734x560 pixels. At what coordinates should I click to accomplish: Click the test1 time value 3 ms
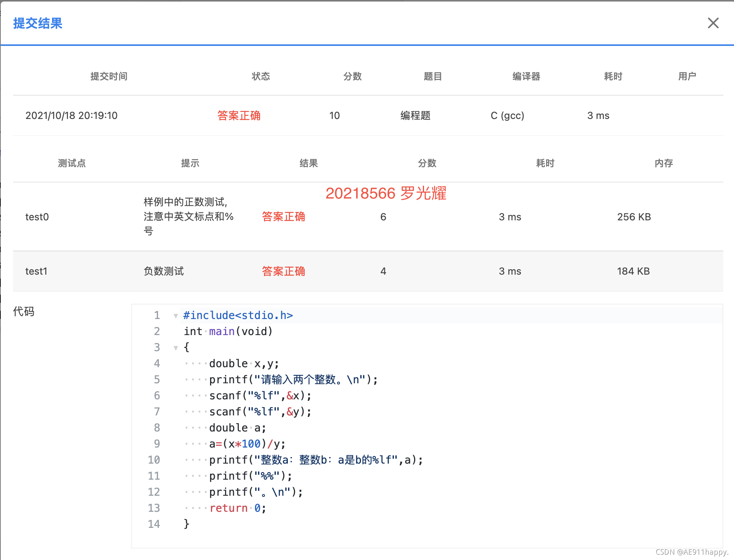pos(510,271)
